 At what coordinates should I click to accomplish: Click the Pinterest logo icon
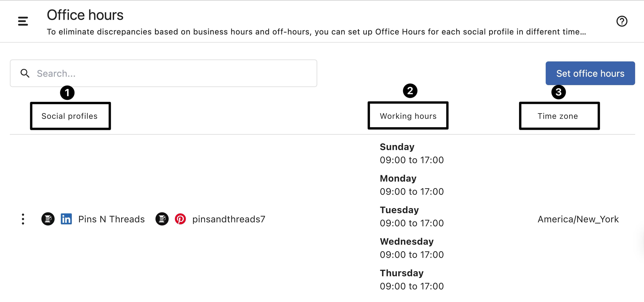(x=180, y=219)
